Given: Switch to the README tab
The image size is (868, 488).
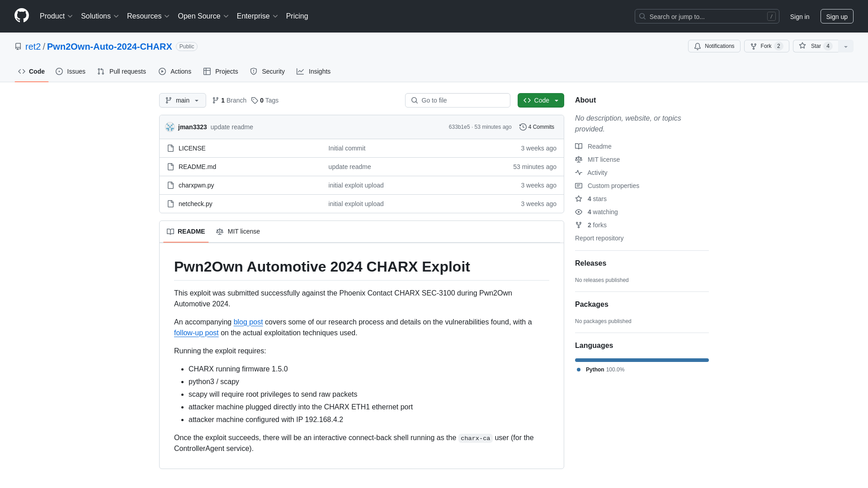Looking at the screenshot, I should (x=185, y=231).
